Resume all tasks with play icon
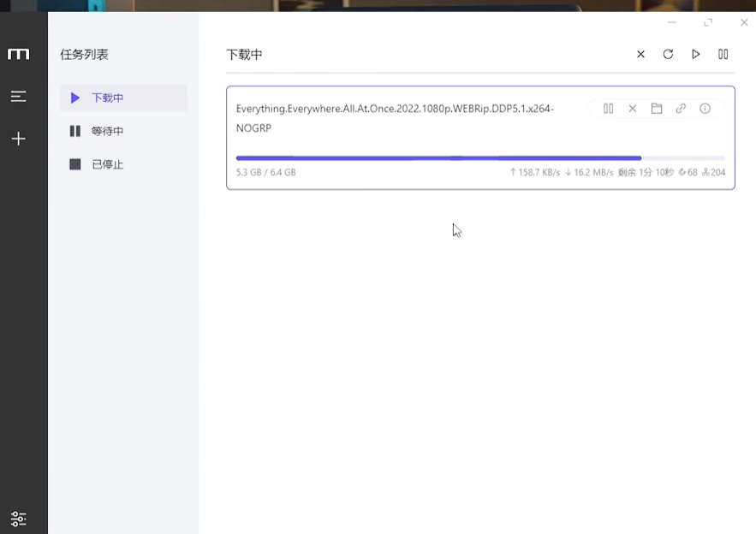 pyautogui.click(x=695, y=54)
